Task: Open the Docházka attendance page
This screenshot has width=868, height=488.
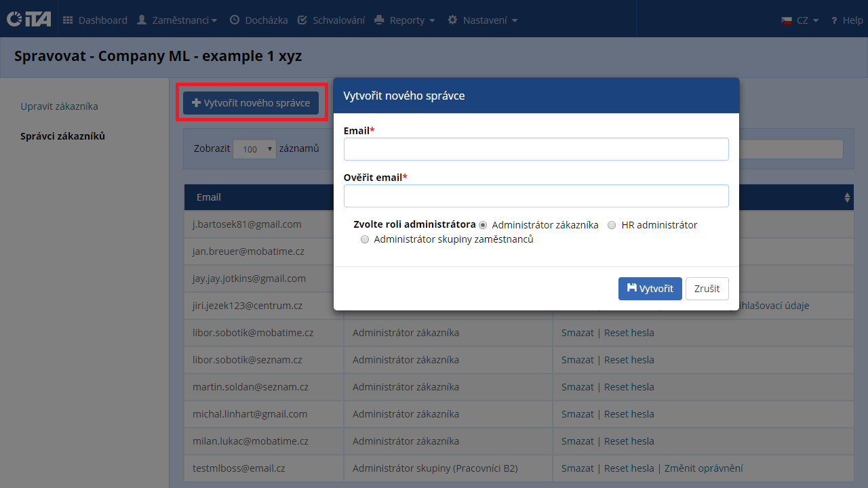Action: click(258, 20)
